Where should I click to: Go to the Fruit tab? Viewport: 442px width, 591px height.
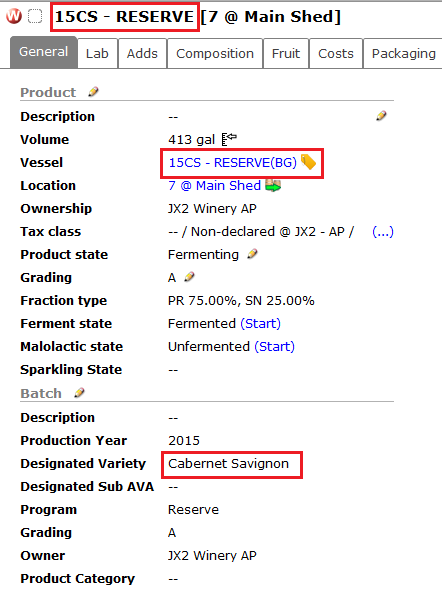tap(286, 54)
